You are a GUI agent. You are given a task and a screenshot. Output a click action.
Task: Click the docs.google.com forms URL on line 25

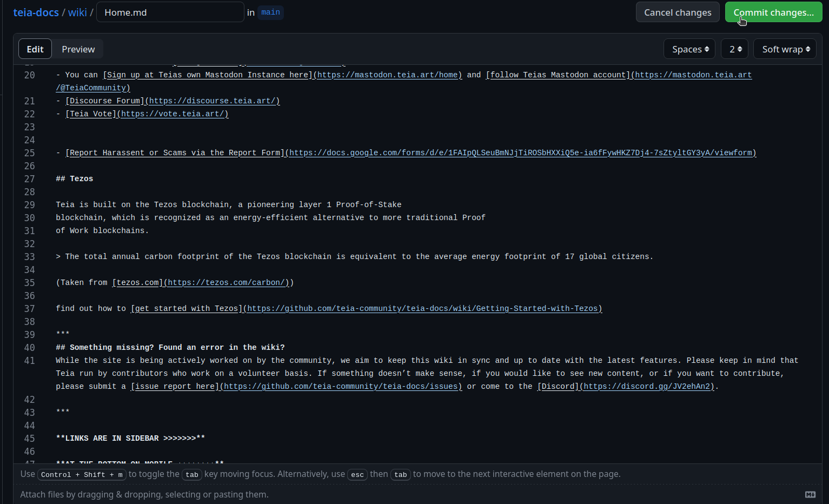[x=521, y=153]
